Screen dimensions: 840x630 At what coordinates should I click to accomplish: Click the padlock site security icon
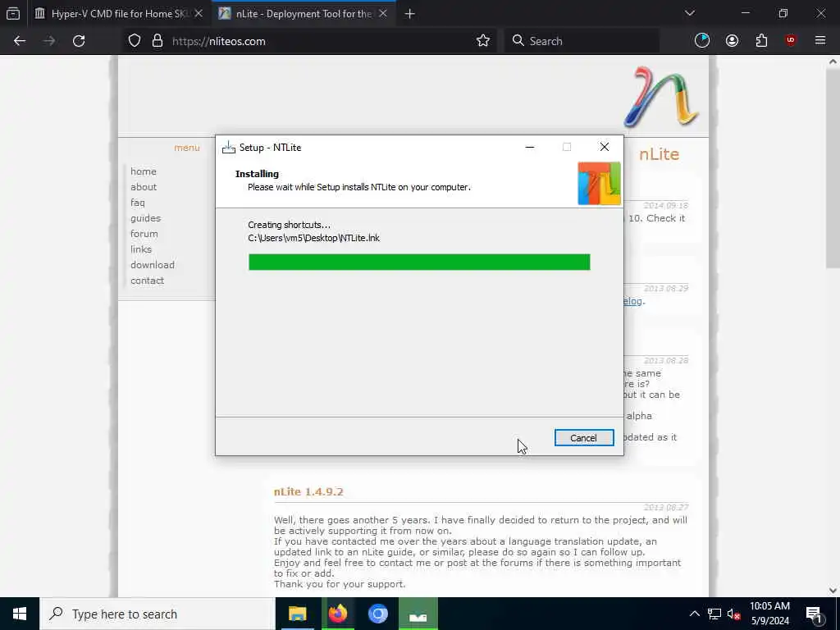pos(157,41)
